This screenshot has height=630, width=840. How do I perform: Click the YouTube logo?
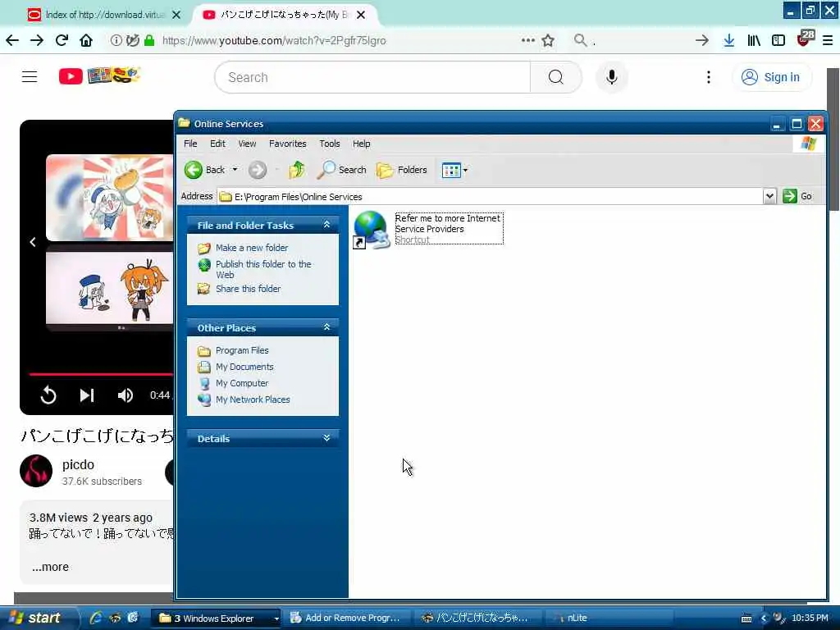(x=99, y=76)
